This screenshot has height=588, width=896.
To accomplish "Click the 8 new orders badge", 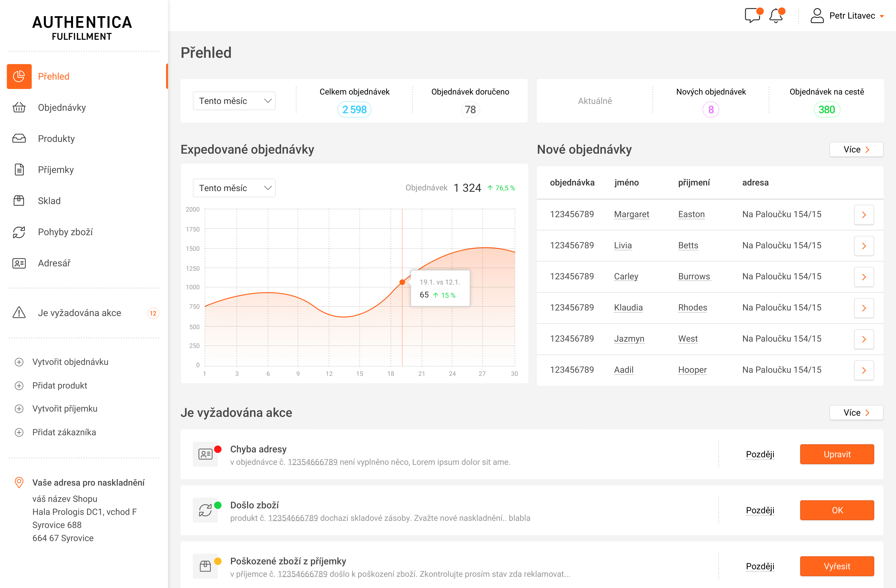I will (711, 110).
